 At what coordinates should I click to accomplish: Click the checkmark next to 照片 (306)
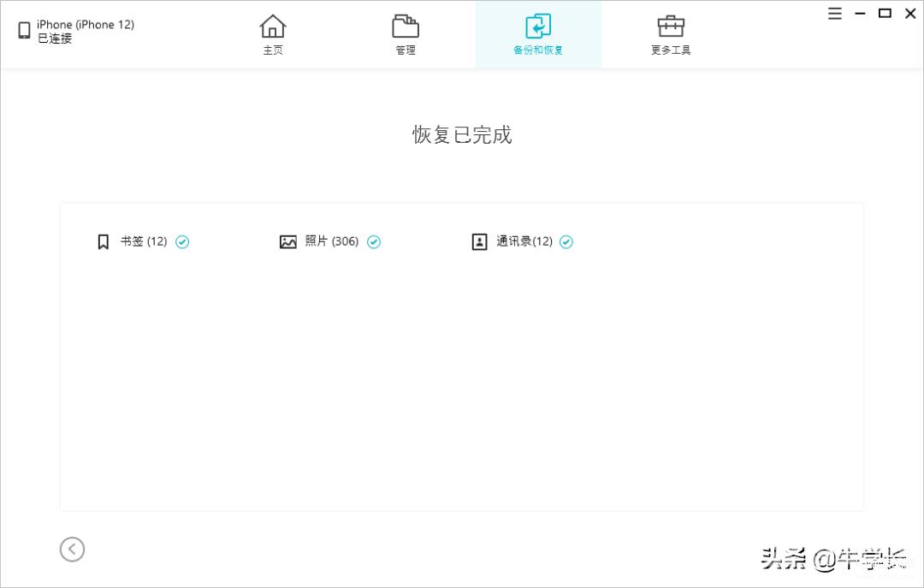tap(374, 242)
